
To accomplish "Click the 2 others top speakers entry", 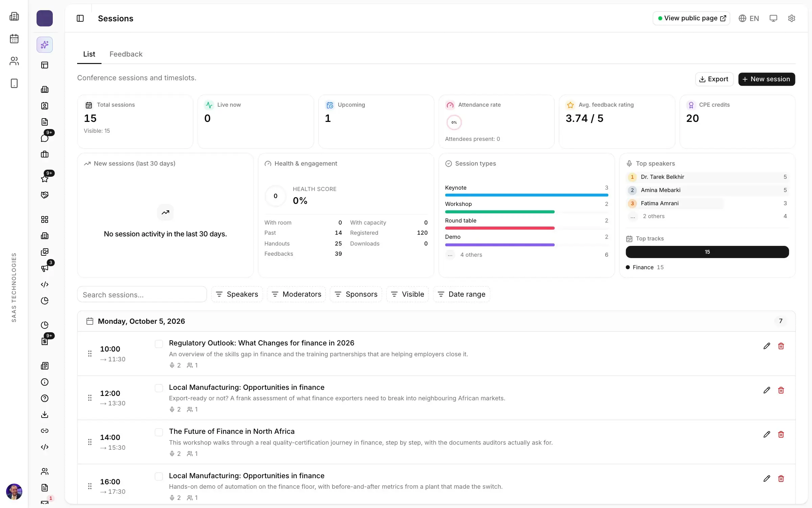I will coord(707,216).
